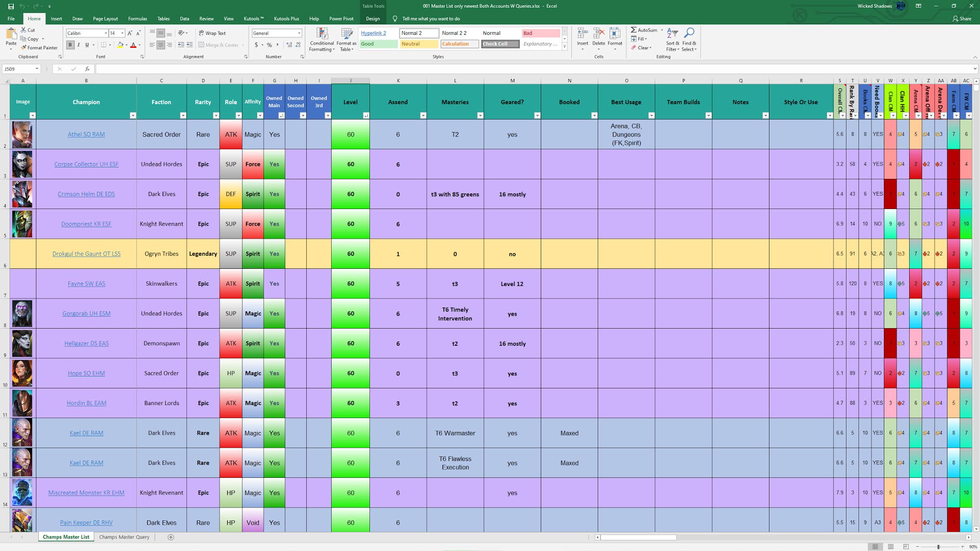Click the Delete cells icon
Image resolution: width=980 pixels, height=551 pixels.
(599, 33)
